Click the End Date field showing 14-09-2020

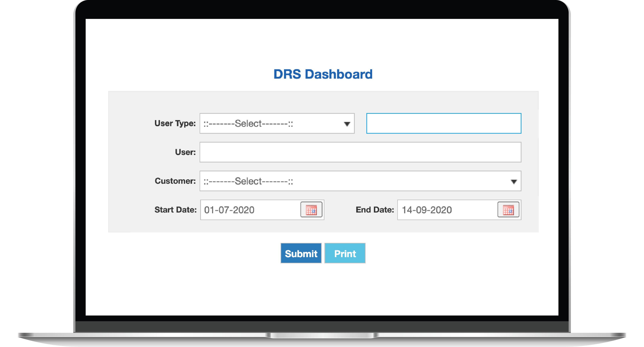click(x=447, y=210)
